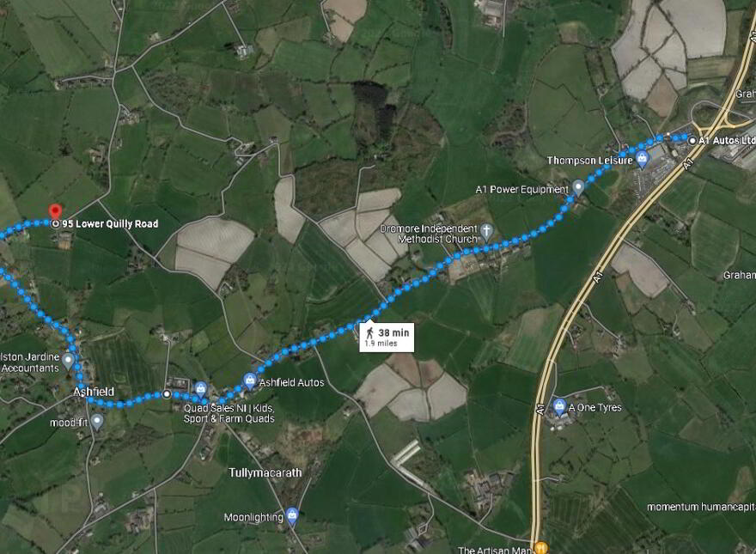Open the momentum humancapital label
The height and width of the screenshot is (554, 756).
tap(701, 507)
